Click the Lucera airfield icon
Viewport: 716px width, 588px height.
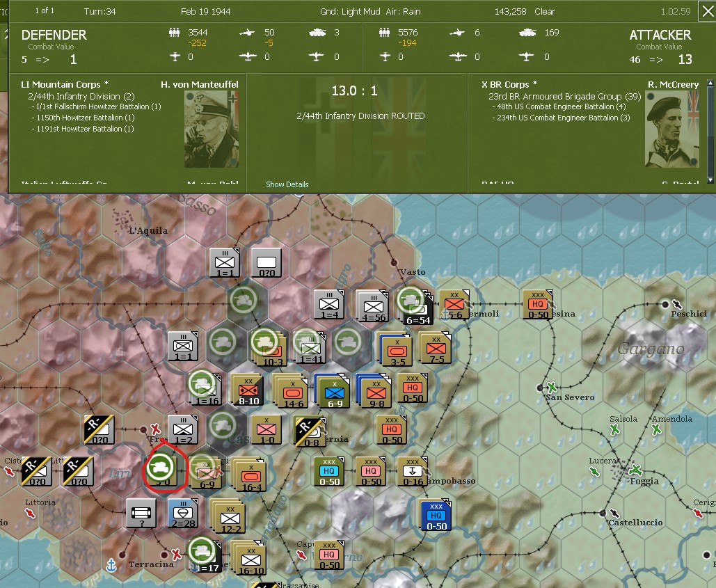594,471
